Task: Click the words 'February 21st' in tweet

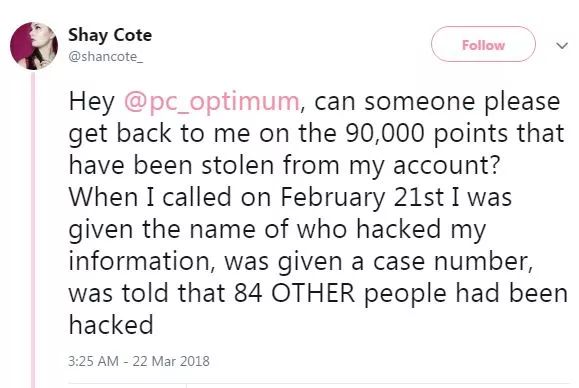Action: tap(362, 198)
